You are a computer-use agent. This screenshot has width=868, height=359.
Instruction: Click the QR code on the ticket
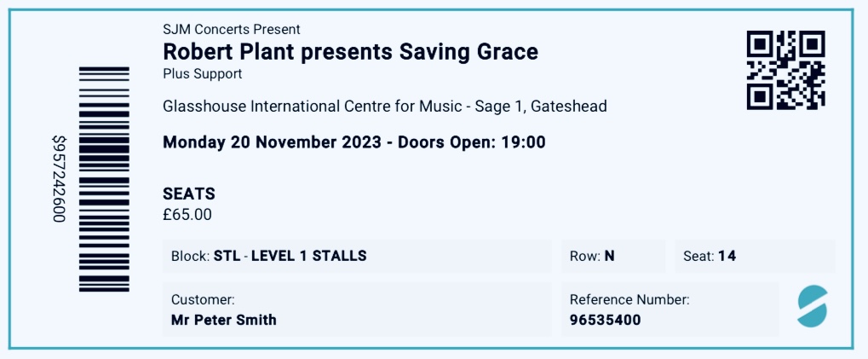pos(785,70)
